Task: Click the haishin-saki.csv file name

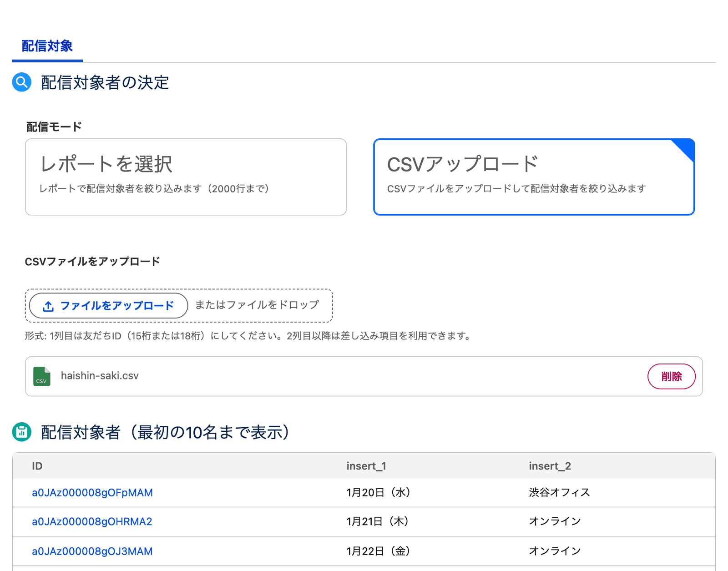Action: click(100, 376)
